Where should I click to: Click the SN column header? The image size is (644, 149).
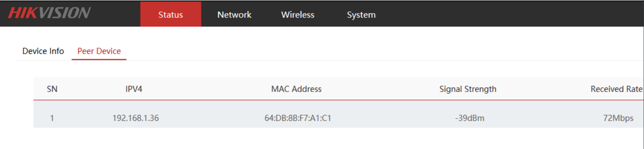coord(52,89)
